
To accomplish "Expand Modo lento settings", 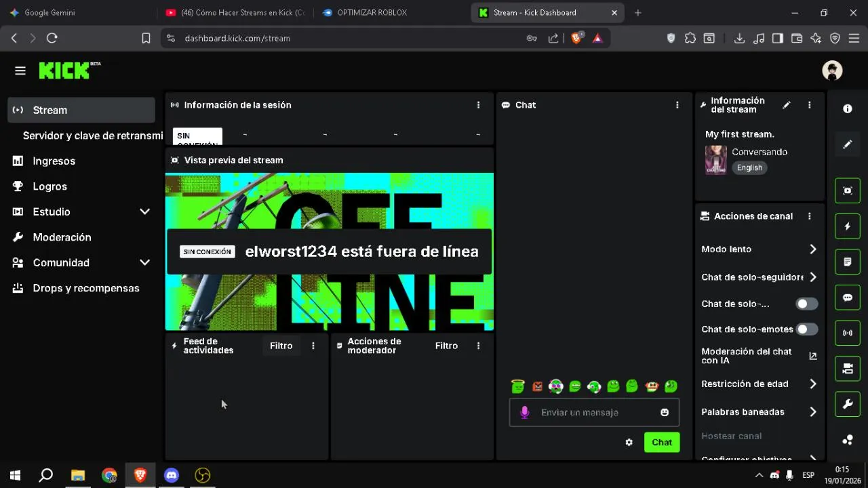I will click(x=812, y=249).
